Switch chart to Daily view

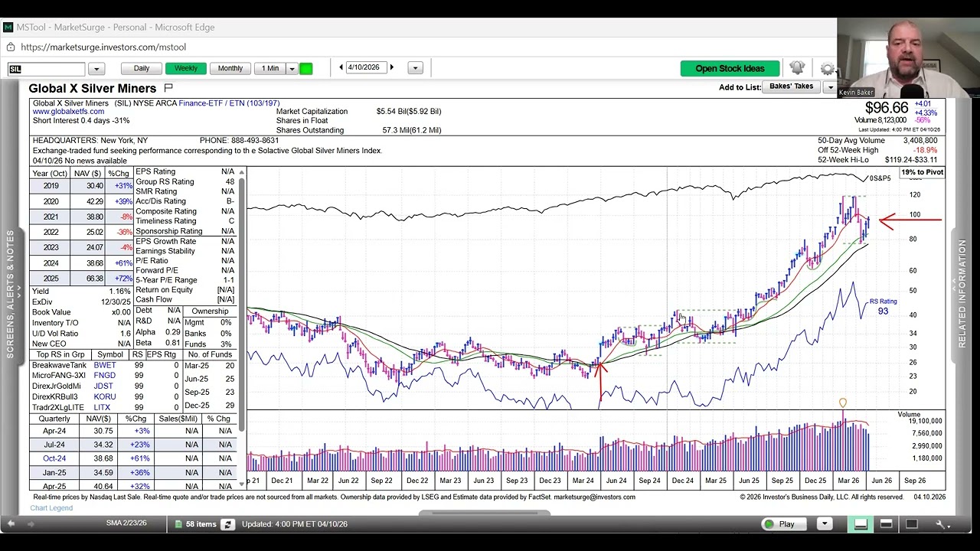(x=142, y=68)
